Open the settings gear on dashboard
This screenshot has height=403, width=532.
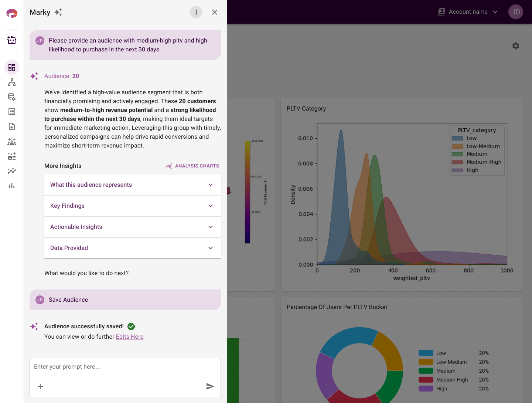[x=516, y=46]
